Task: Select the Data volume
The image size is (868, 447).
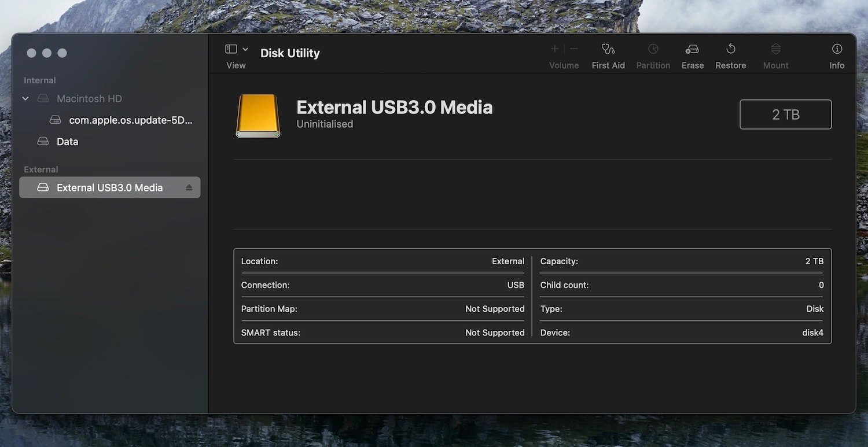Action: pos(67,142)
